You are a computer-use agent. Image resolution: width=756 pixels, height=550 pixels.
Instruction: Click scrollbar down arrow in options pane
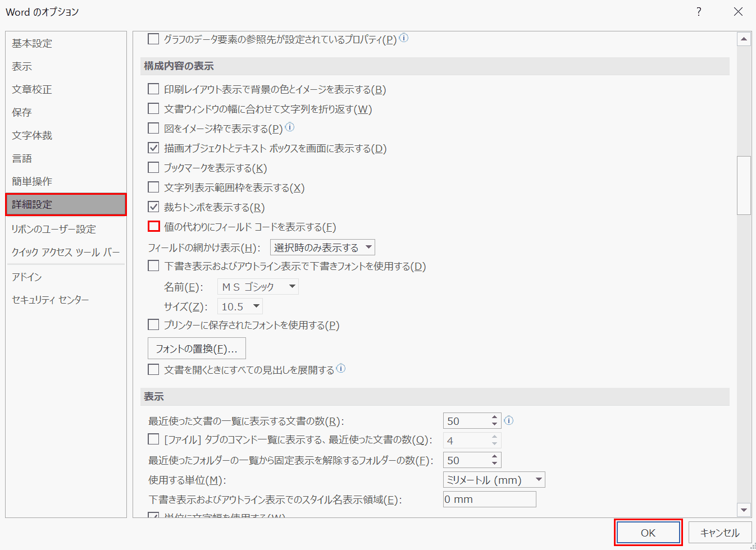(x=744, y=510)
